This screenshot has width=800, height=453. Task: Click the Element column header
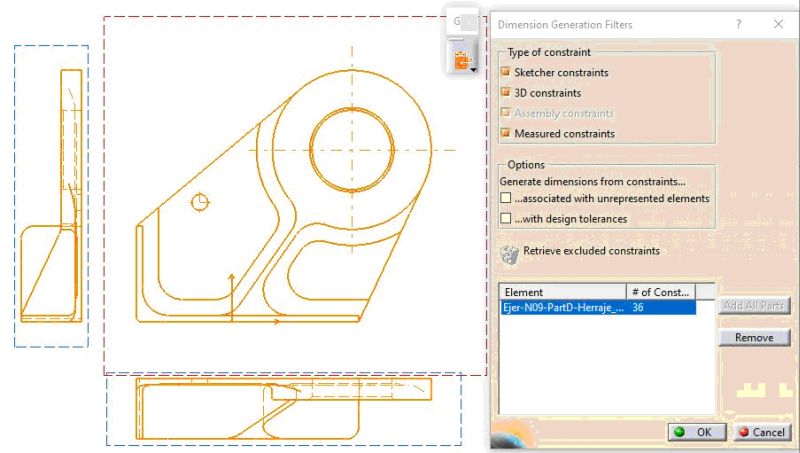point(562,292)
